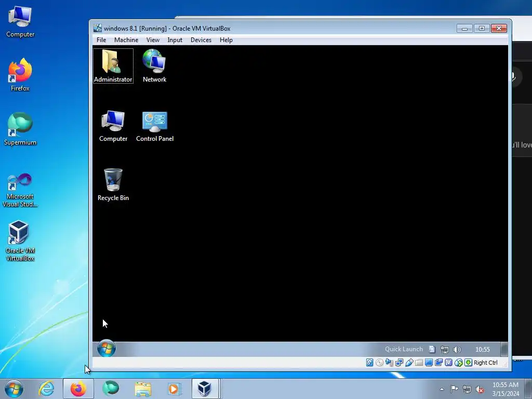Open the Devices menu in VirtualBox
This screenshot has height=399, width=532.
pyautogui.click(x=201, y=40)
